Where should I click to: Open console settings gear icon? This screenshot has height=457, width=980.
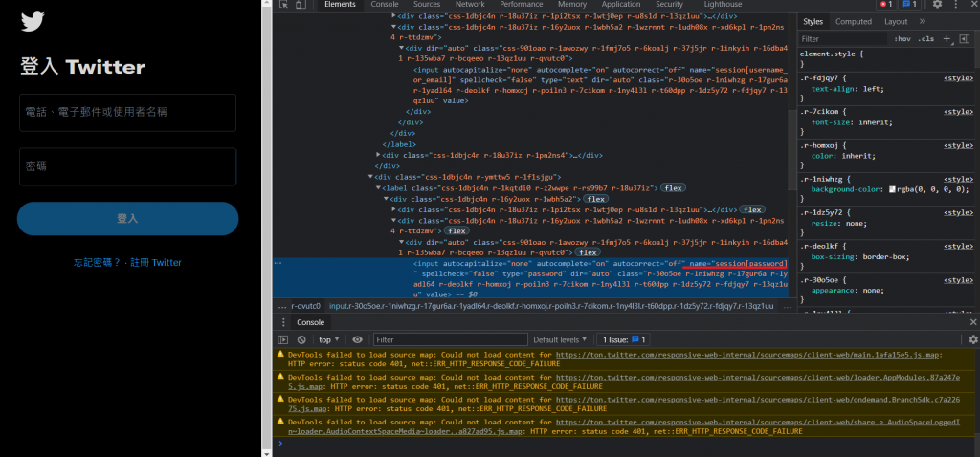[973, 339]
